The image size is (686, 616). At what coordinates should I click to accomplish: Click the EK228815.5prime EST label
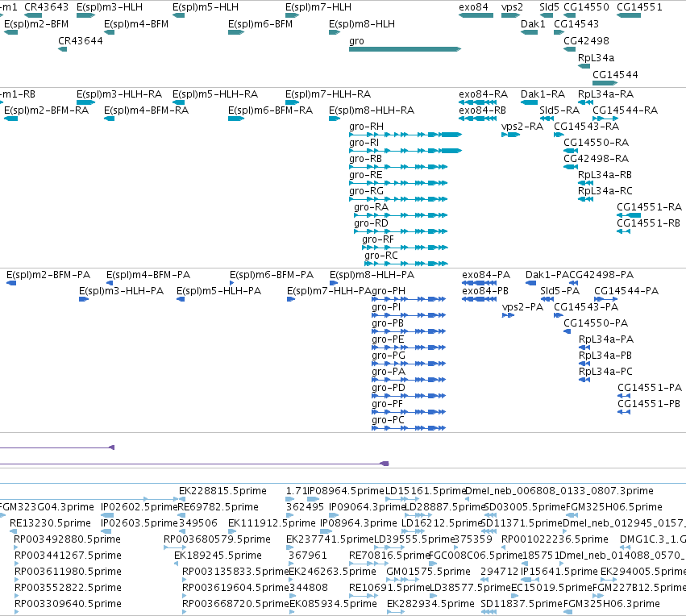pyautogui.click(x=222, y=491)
